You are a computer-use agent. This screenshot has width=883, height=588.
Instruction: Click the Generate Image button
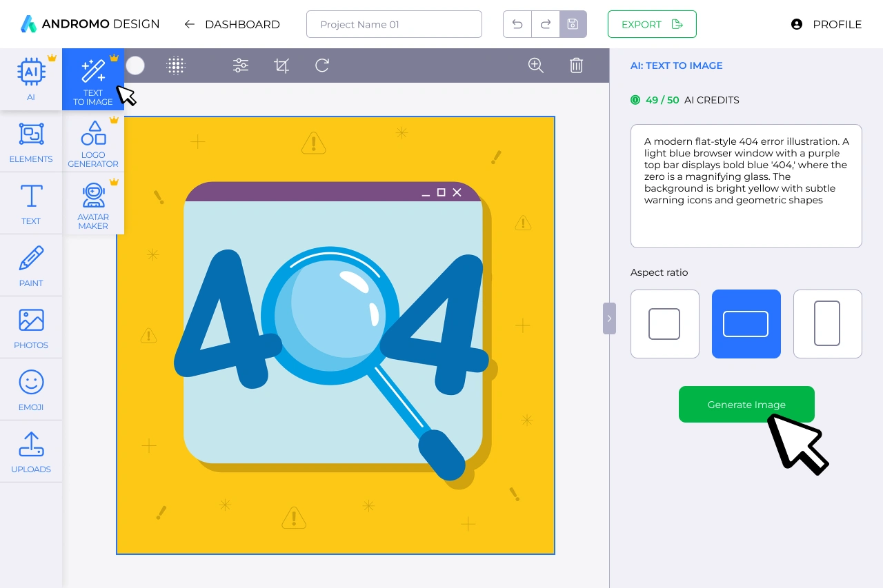(x=746, y=405)
